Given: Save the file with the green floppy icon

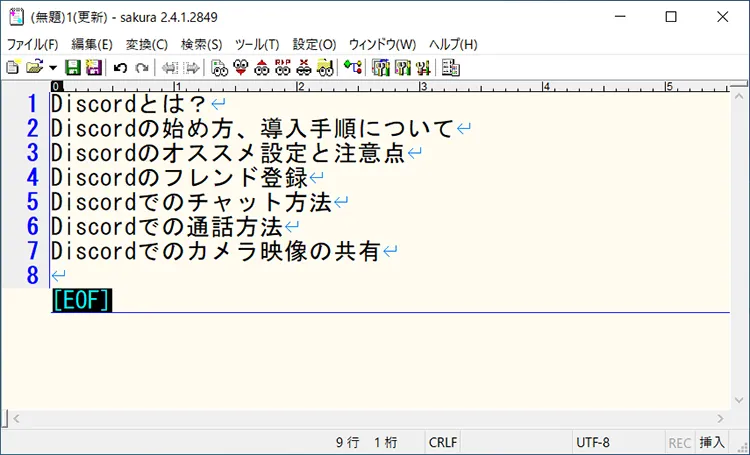Looking at the screenshot, I should pyautogui.click(x=73, y=67).
